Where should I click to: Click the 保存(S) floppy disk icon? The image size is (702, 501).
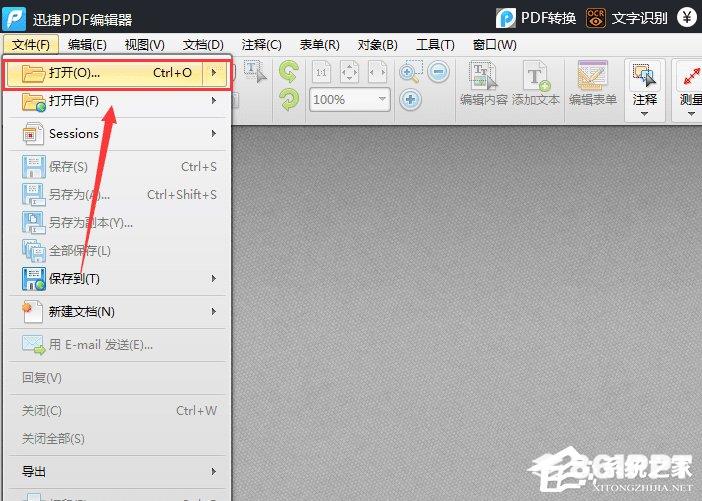(34, 167)
